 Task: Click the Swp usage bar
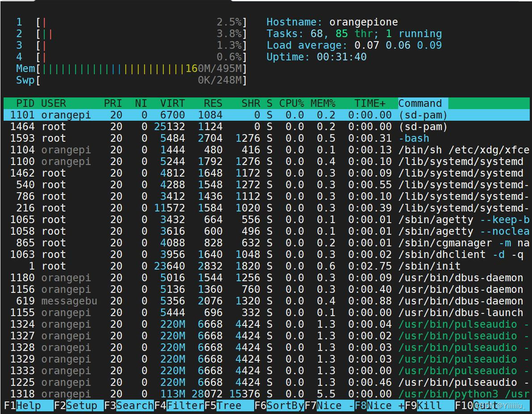tap(132, 80)
